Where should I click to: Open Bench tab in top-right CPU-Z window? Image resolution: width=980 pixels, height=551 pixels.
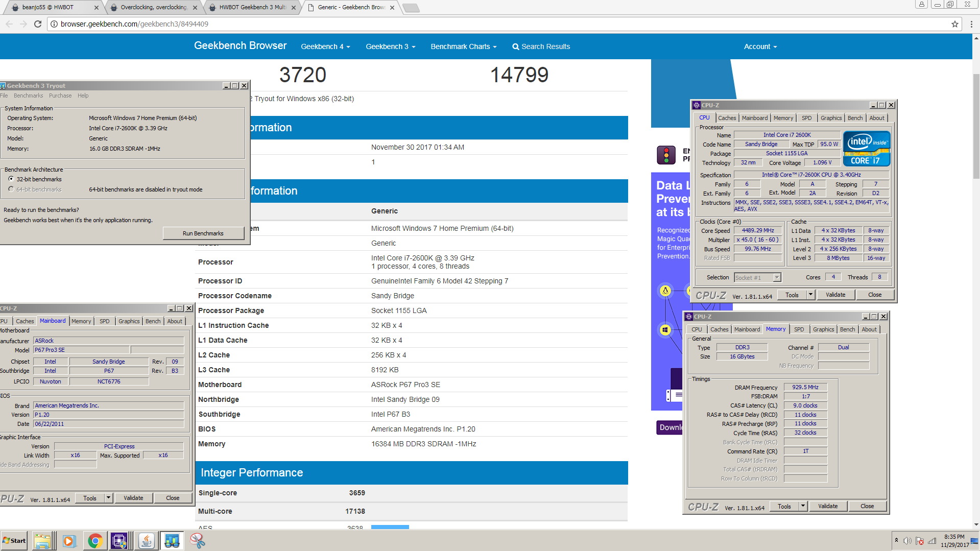coord(855,118)
